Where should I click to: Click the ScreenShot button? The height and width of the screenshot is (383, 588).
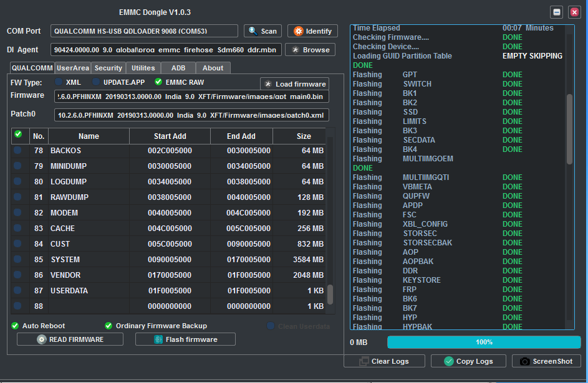546,361
